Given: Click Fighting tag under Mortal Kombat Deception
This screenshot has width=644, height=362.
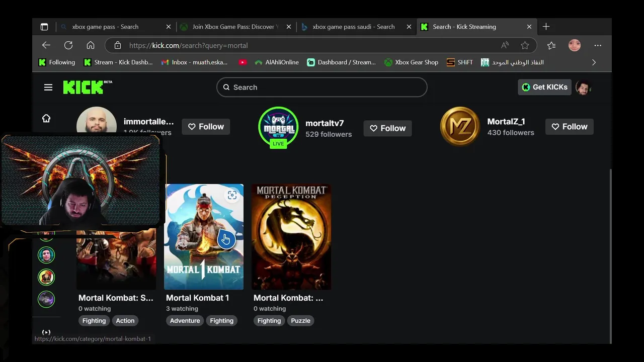Looking at the screenshot, I should point(269,321).
